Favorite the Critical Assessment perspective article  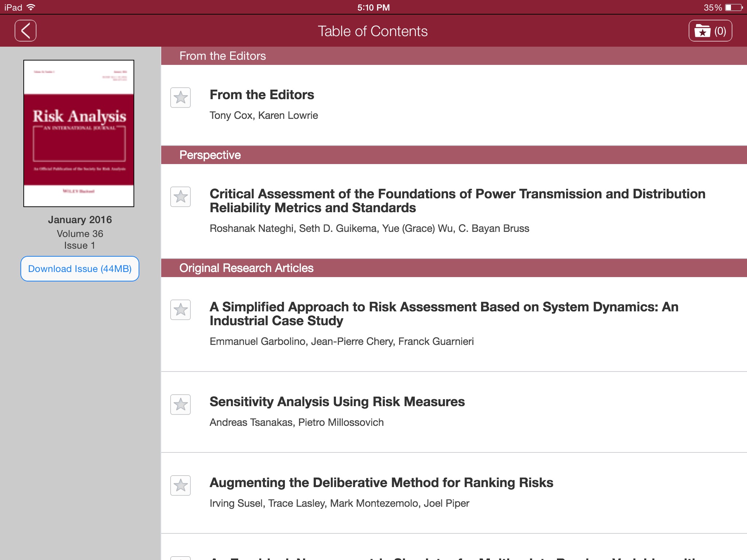click(x=181, y=197)
